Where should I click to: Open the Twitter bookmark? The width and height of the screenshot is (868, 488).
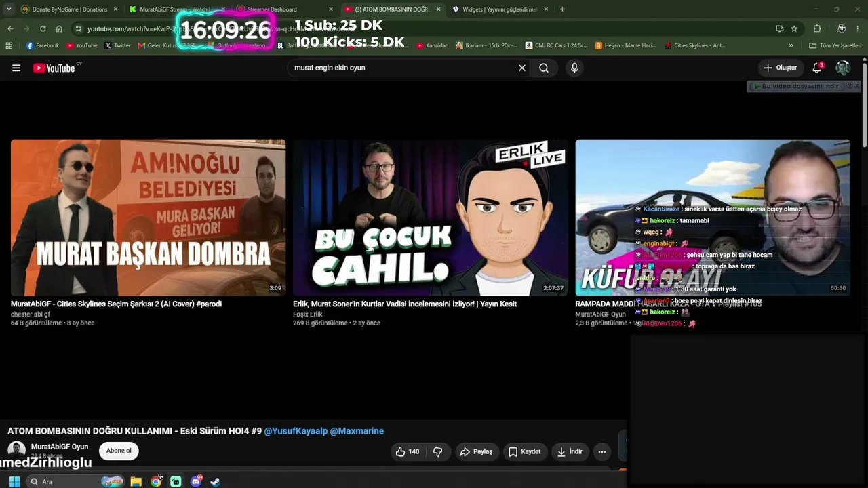(x=117, y=45)
